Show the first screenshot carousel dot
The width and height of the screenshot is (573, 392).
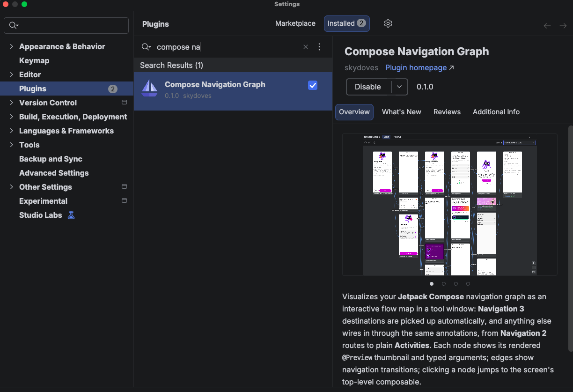tap(432, 283)
